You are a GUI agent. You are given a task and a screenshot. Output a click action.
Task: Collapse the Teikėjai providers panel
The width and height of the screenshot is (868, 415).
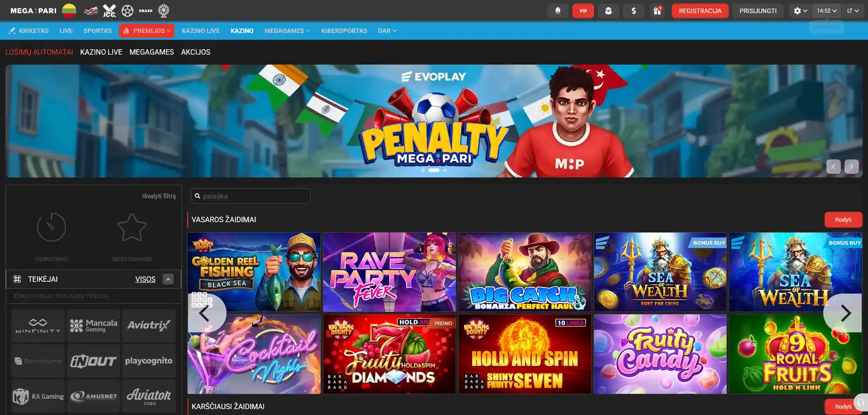point(168,279)
